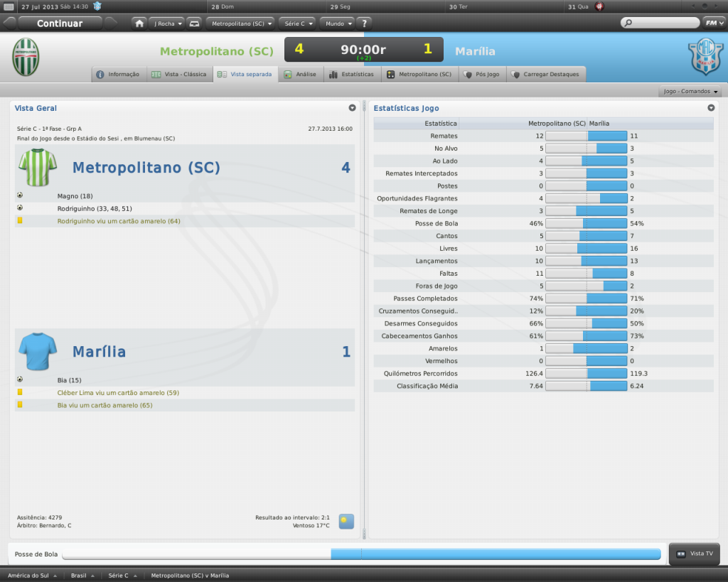728x582 pixels.
Task: Switch to the Análise tab
Action: (301, 74)
